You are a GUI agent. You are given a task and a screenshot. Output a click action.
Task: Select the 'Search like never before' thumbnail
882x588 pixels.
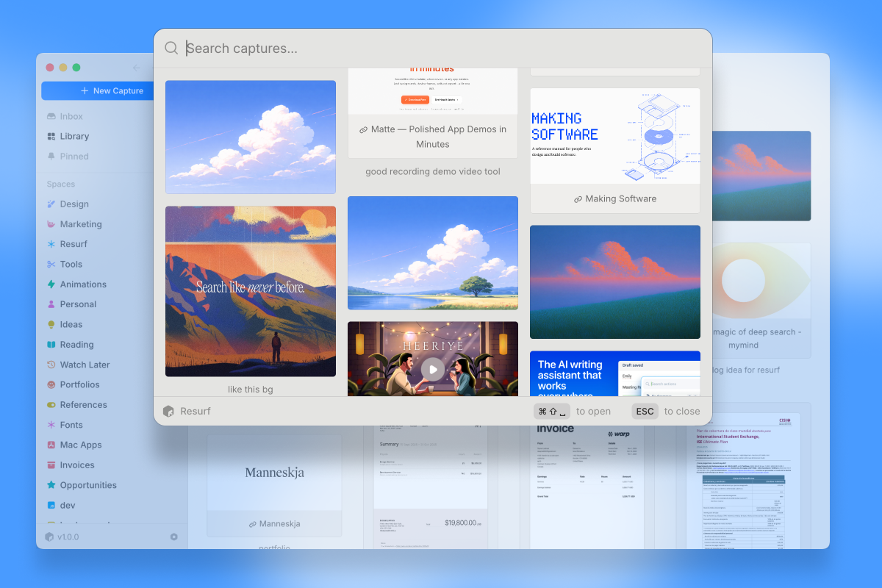251,291
